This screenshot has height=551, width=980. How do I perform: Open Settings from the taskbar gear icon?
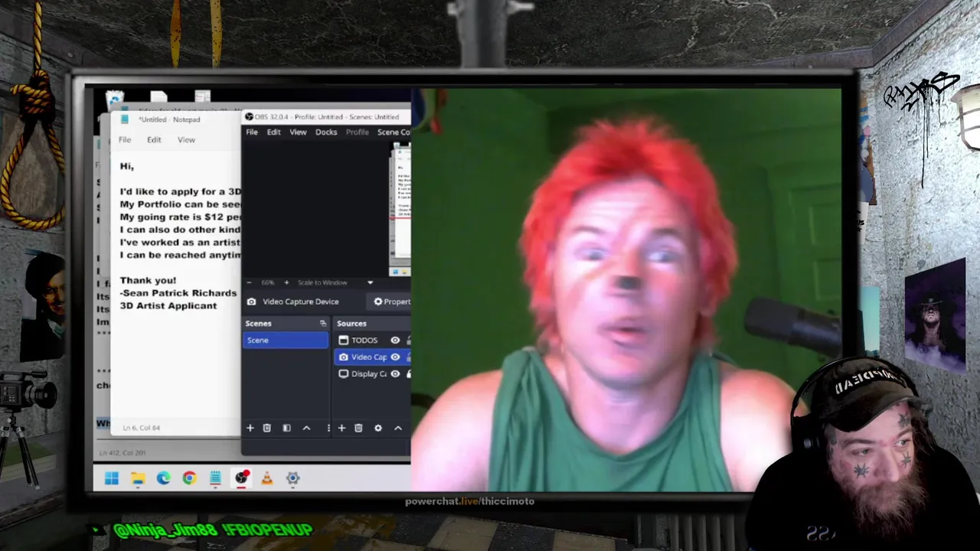(292, 478)
